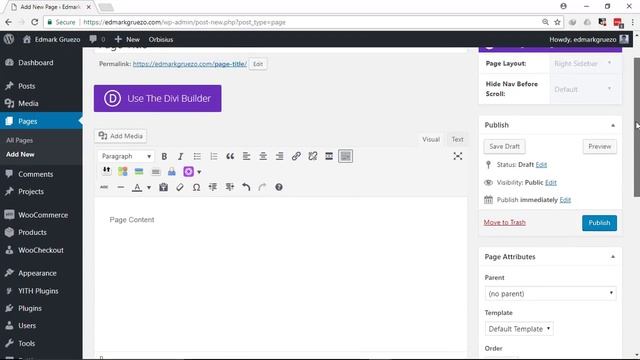Image resolution: width=640 pixels, height=360 pixels.
Task: Toggle italic formatting in editor toolbar
Action: (180, 156)
